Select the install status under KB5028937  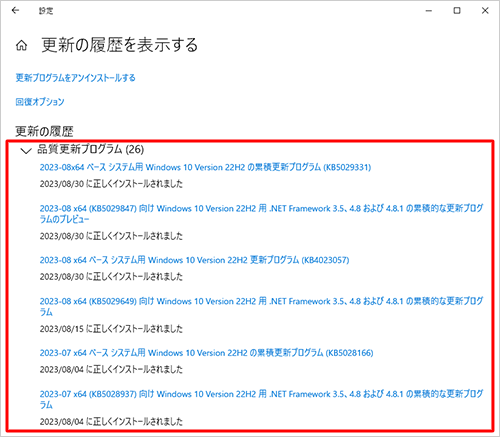tap(111, 422)
